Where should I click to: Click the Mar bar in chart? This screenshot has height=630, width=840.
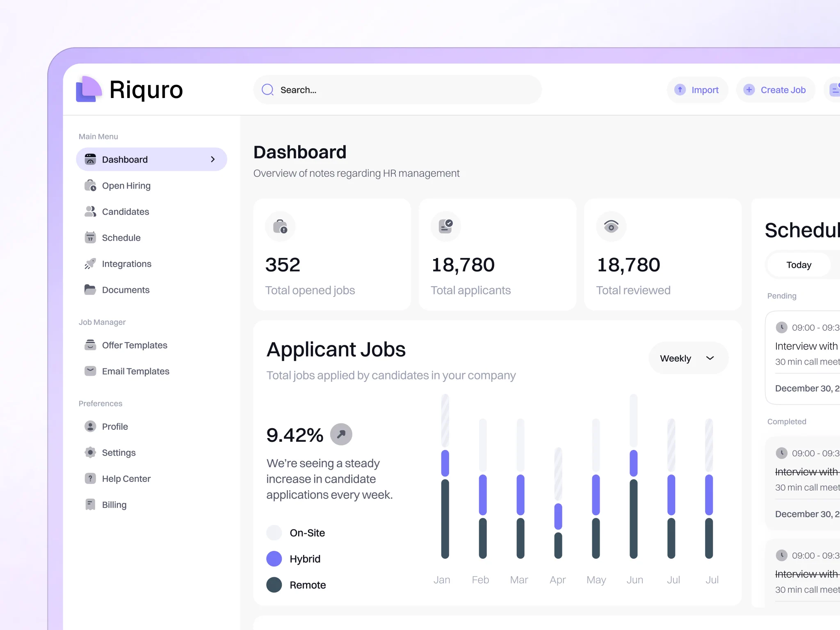point(520,488)
